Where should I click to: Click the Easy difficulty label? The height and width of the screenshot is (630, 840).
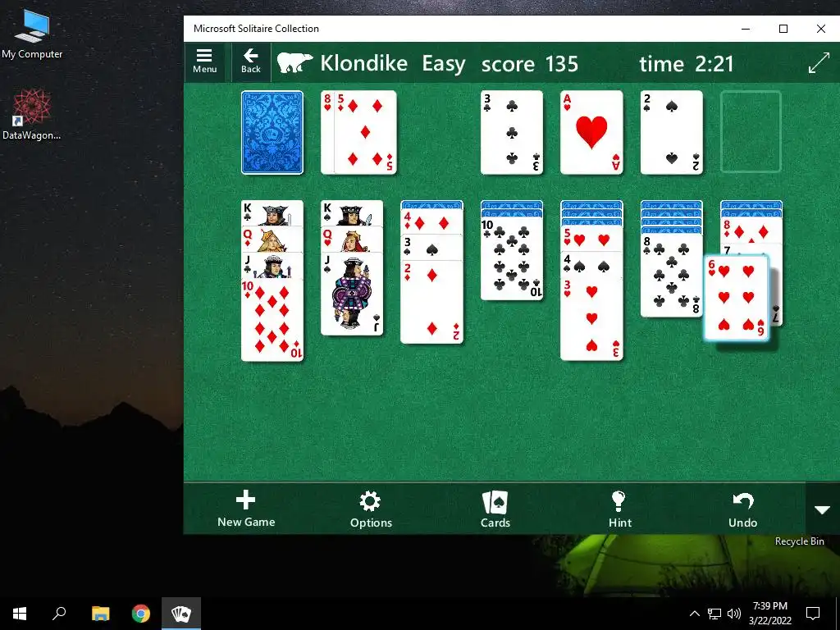[x=444, y=64]
